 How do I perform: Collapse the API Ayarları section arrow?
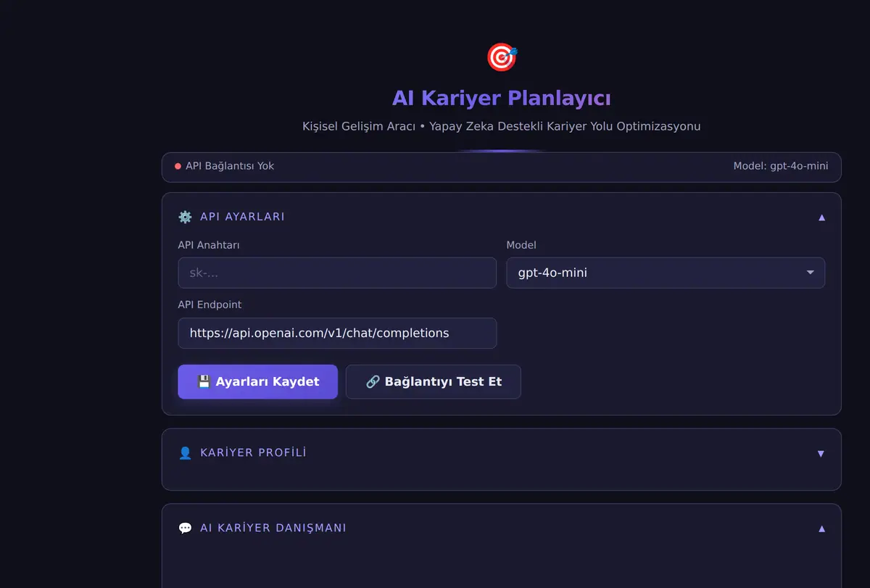point(821,217)
